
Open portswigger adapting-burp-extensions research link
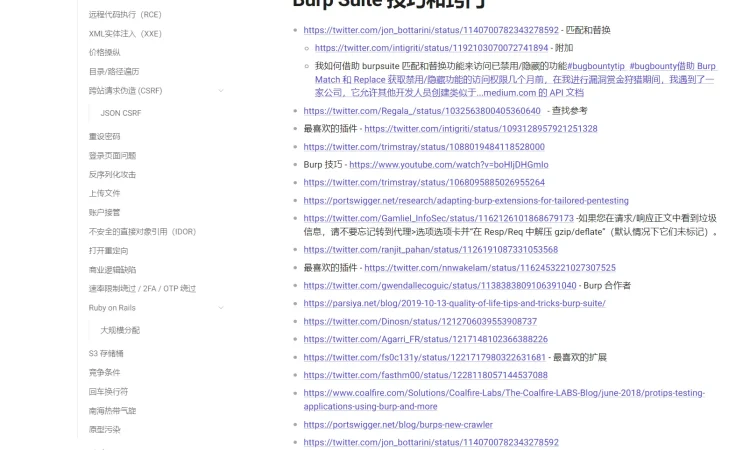pyautogui.click(x=466, y=200)
